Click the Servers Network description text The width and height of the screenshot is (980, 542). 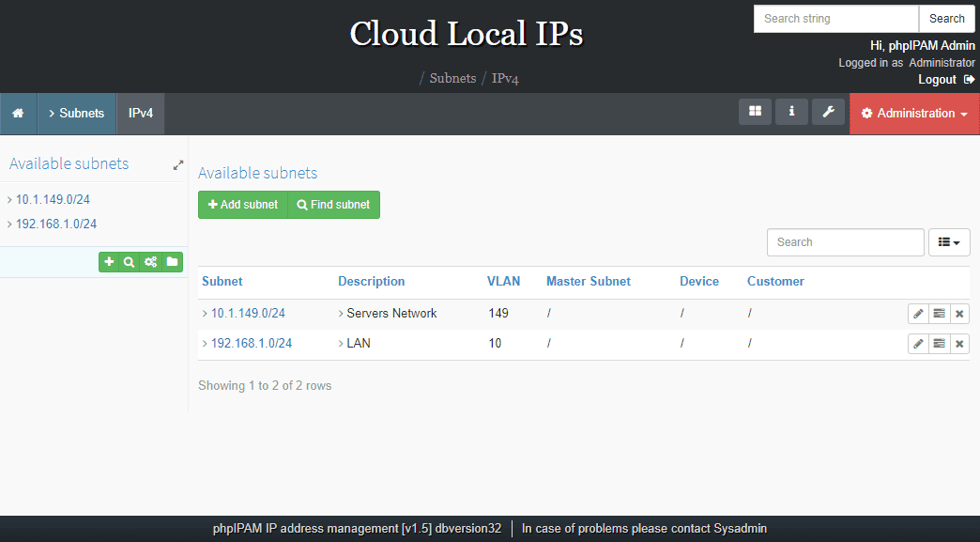click(391, 313)
